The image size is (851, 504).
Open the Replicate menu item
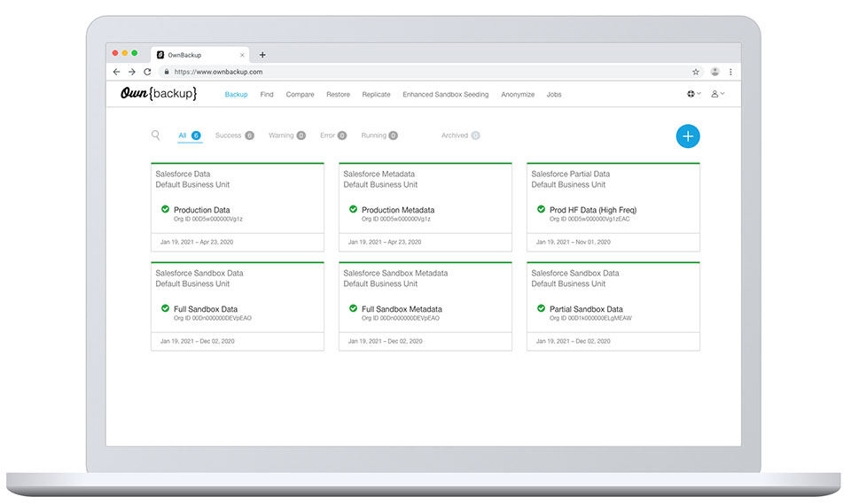click(x=376, y=95)
